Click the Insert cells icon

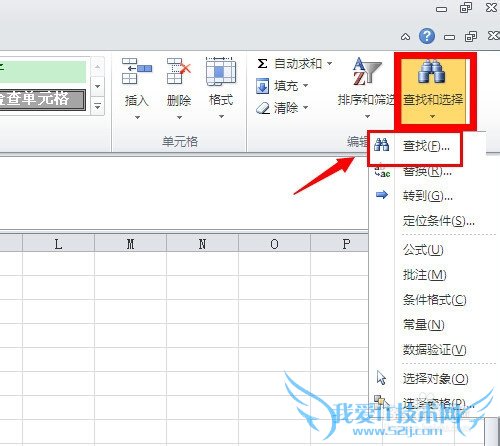point(136,71)
